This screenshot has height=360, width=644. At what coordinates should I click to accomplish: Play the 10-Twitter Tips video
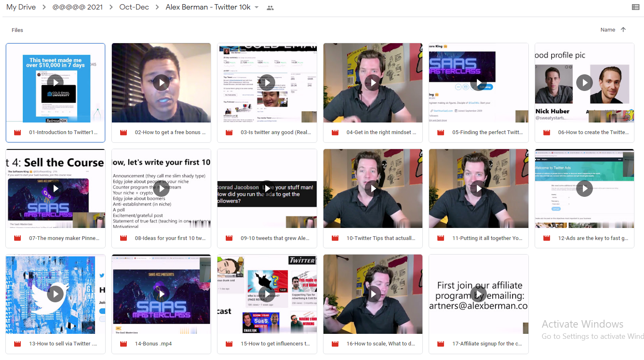coord(373,189)
